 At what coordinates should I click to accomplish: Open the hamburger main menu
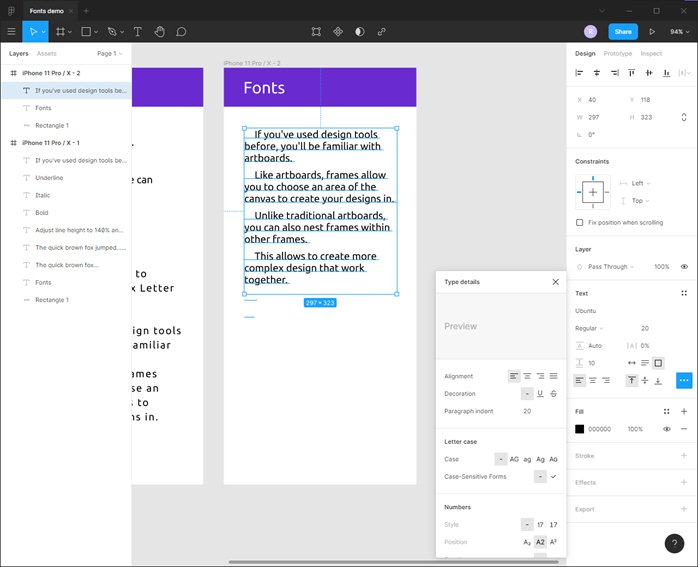pyautogui.click(x=11, y=32)
